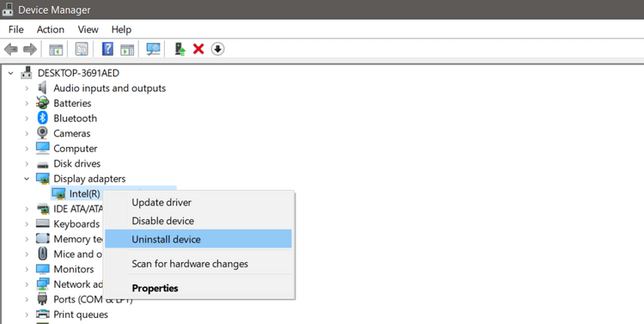644x324 pixels.
Task: Open the File menu
Action: pos(16,29)
